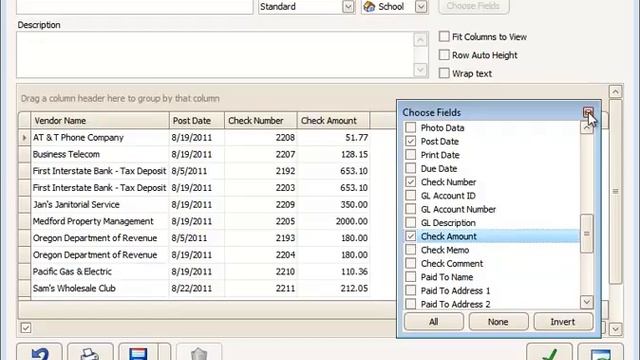This screenshot has width=640, height=360.
Task: Click the All button
Action: (433, 322)
